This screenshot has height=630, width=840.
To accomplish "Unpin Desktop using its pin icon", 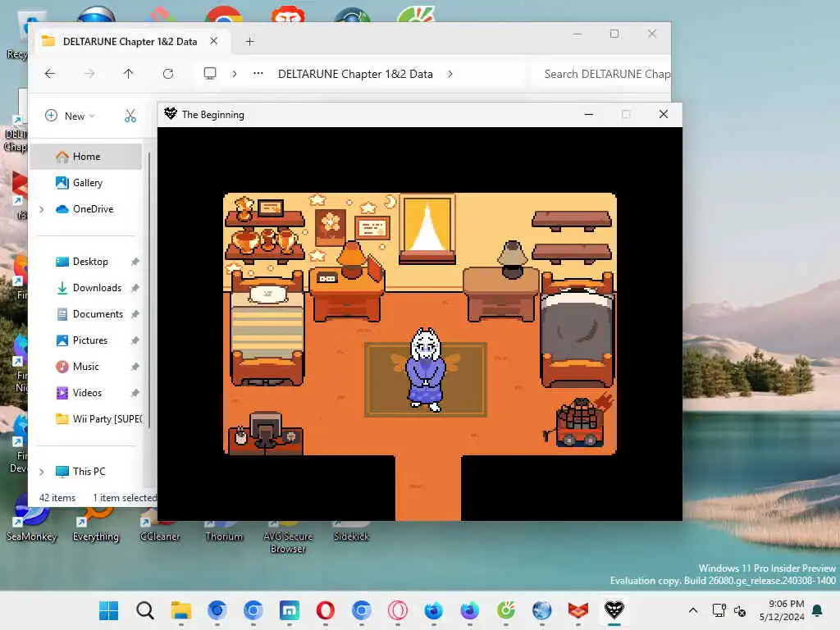I will (135, 262).
